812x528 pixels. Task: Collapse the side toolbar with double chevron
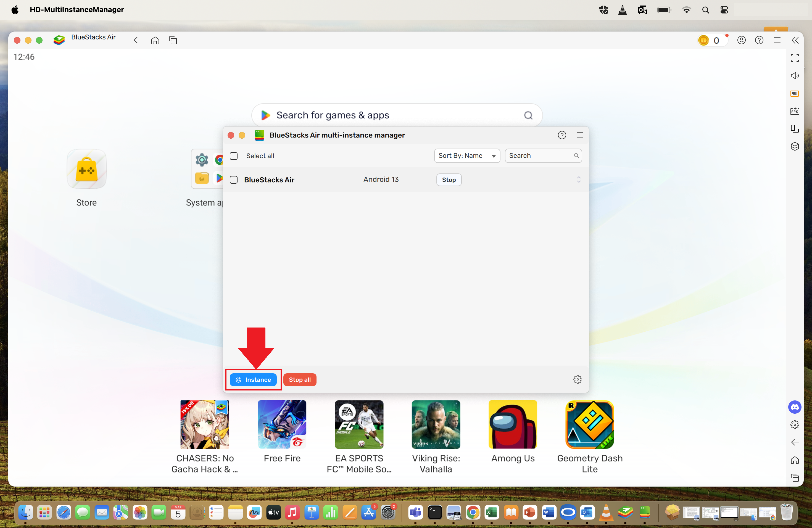click(x=795, y=40)
